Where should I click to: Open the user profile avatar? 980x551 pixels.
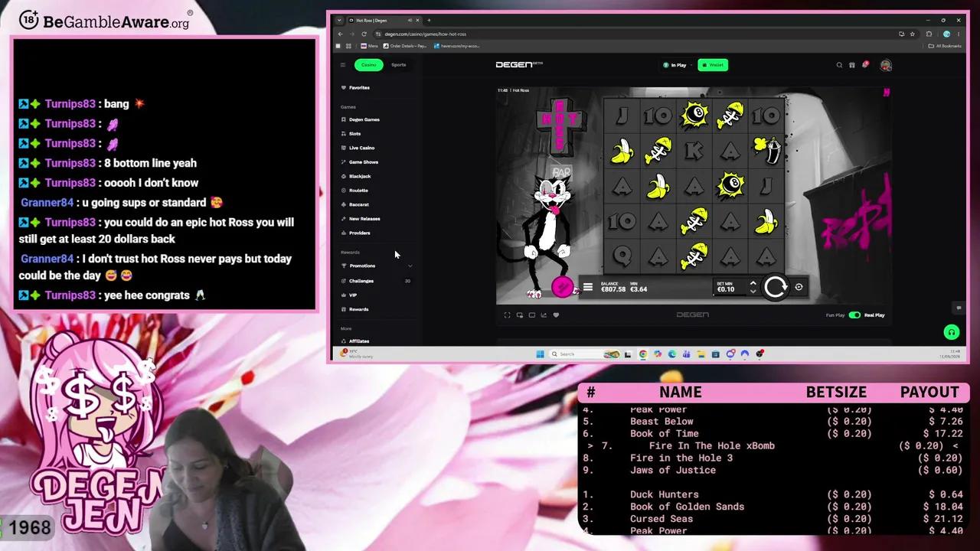(886, 65)
